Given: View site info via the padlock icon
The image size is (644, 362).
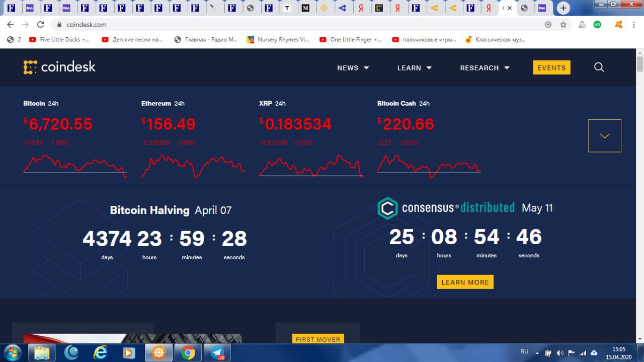Looking at the screenshot, I should point(59,24).
